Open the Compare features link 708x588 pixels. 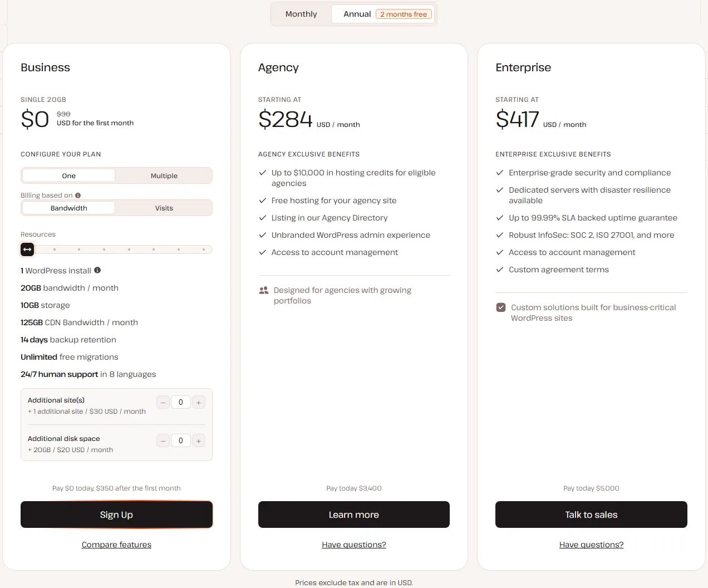(116, 545)
